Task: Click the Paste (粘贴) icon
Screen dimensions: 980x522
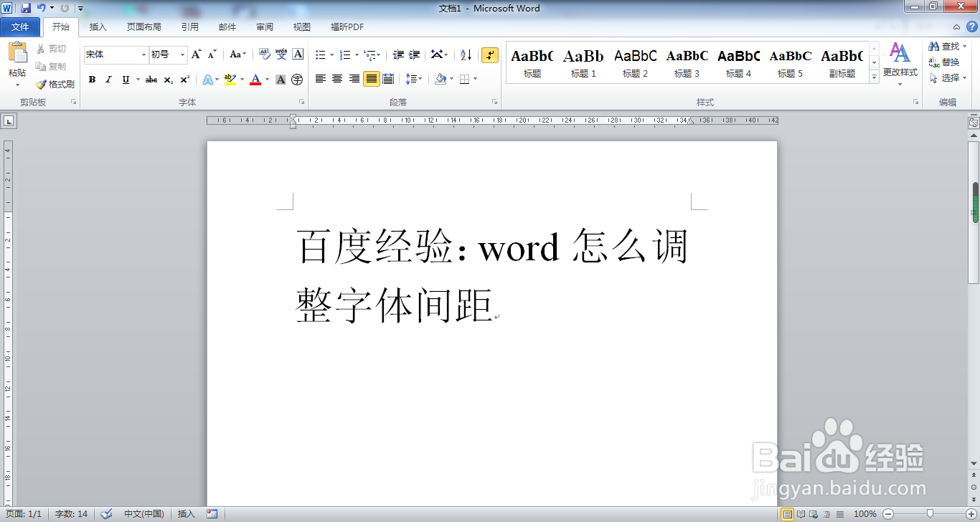Action: pos(17,53)
